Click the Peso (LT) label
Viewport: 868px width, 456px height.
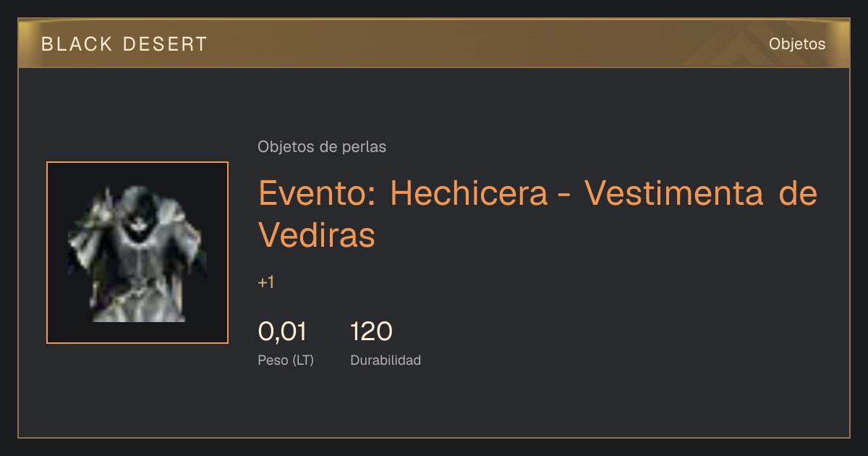click(286, 360)
